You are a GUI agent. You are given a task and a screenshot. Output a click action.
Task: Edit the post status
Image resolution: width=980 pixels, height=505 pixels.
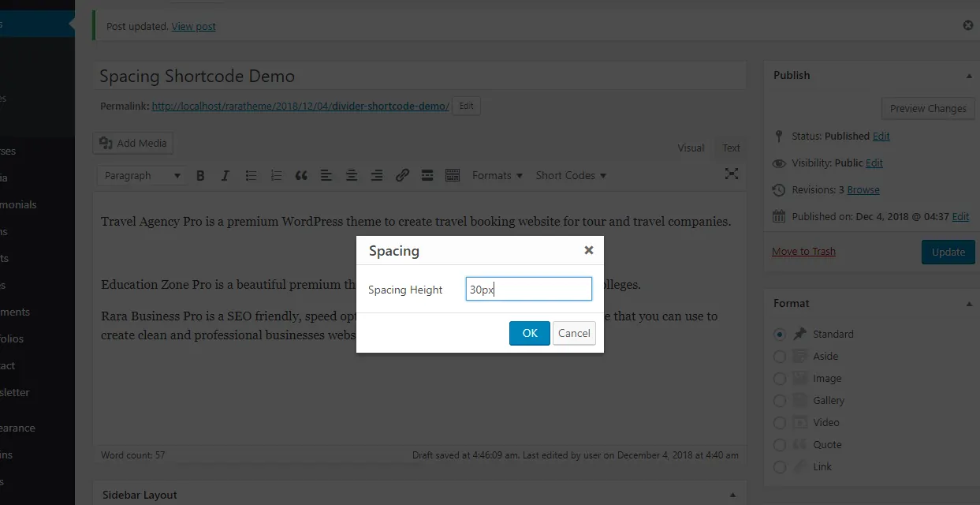881,136
